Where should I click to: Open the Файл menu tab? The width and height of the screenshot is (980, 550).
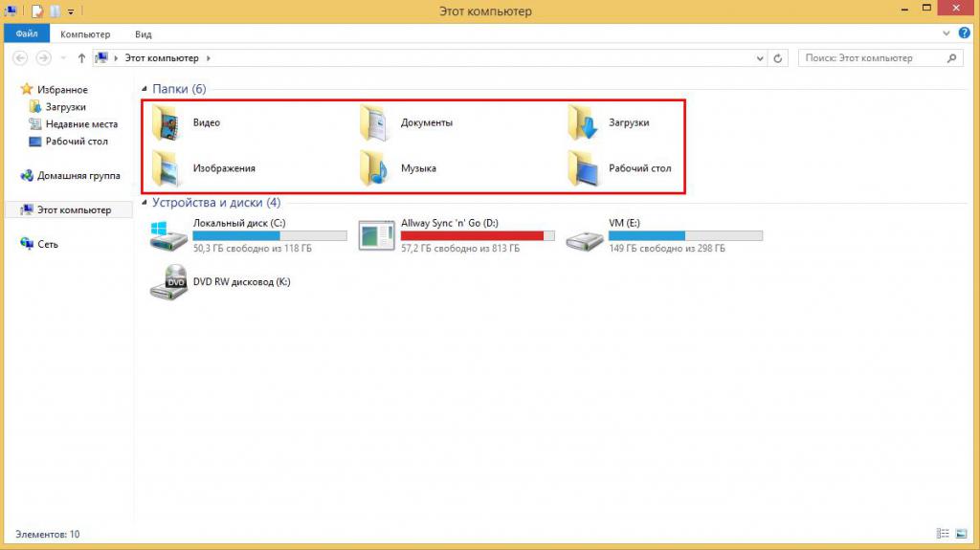[27, 33]
